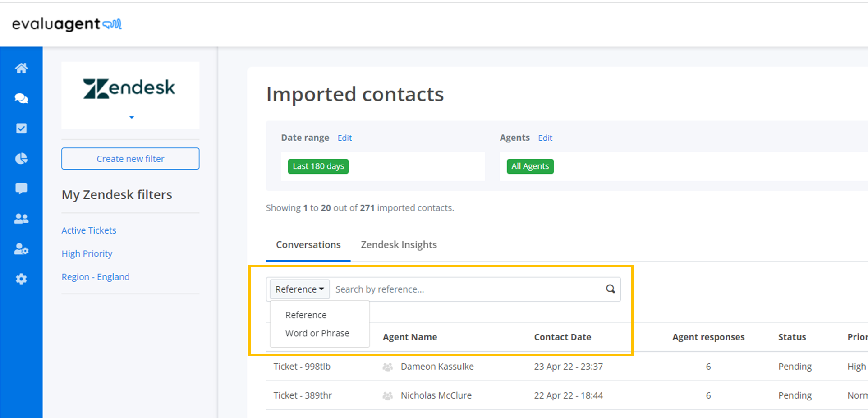The height and width of the screenshot is (418, 868).
Task: Expand the Zendesk integration dropdown arrow
Action: (132, 117)
